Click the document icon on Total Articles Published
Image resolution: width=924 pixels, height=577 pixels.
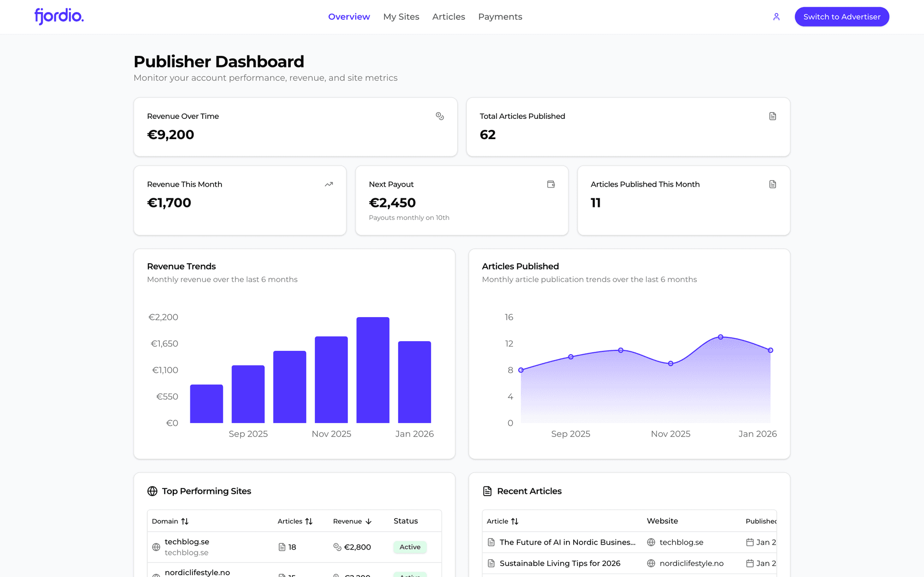pos(772,116)
